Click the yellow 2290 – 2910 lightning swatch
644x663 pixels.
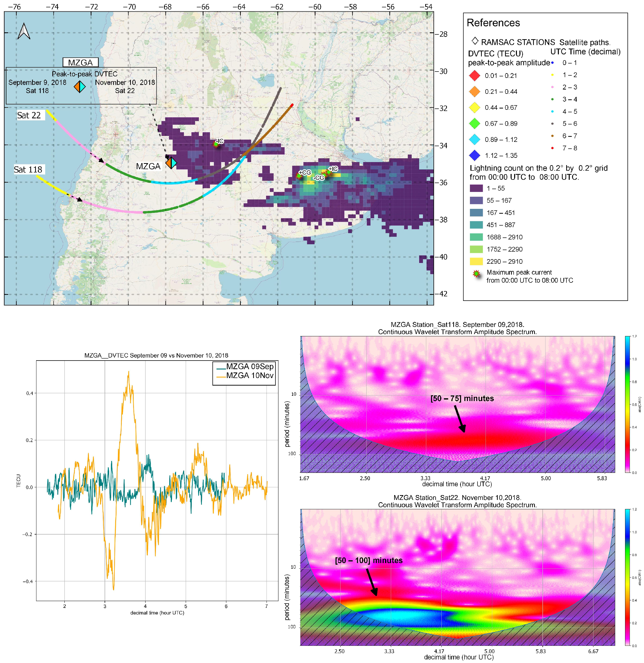click(476, 261)
